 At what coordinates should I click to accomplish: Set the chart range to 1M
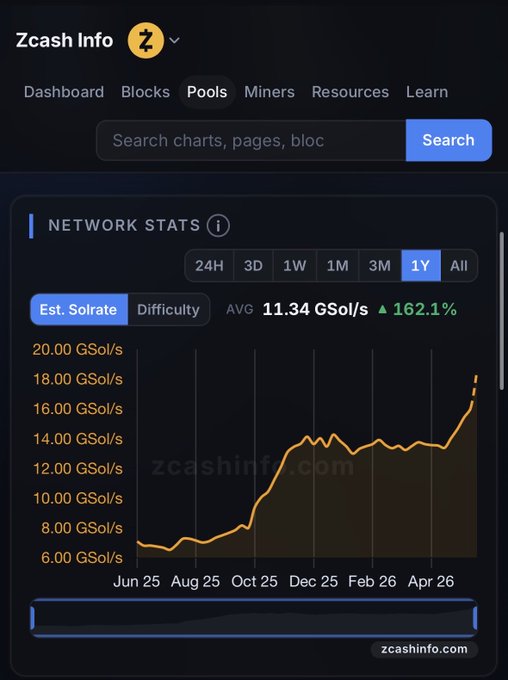338,265
